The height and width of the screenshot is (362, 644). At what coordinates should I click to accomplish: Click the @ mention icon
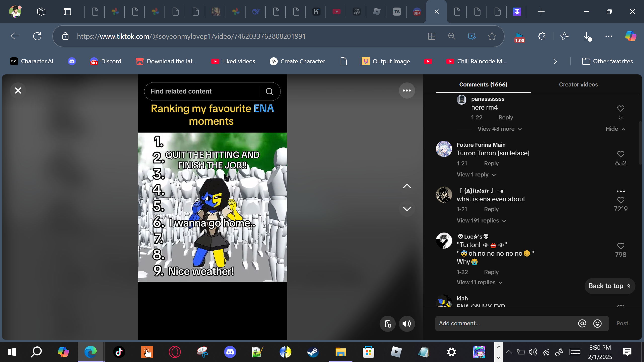pyautogui.click(x=582, y=324)
